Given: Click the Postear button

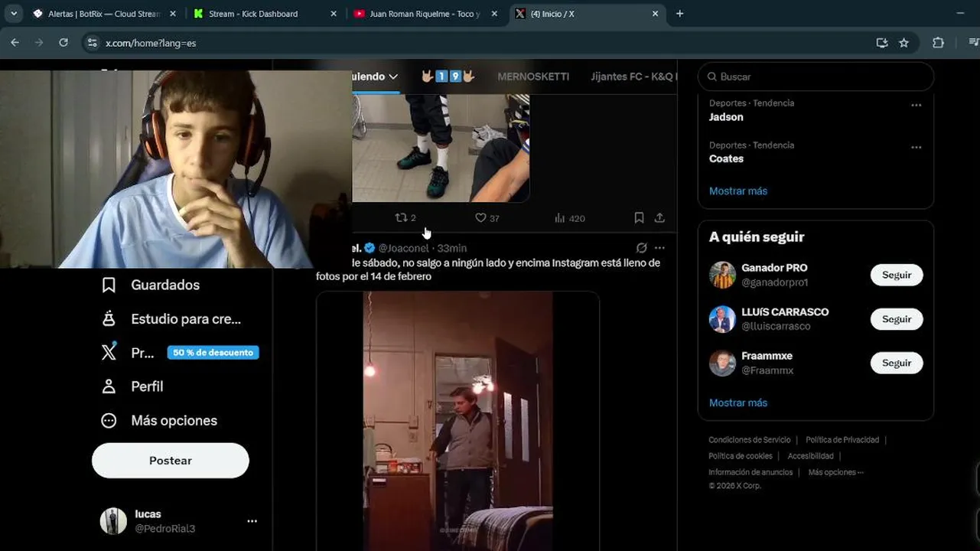Looking at the screenshot, I should point(171,461).
